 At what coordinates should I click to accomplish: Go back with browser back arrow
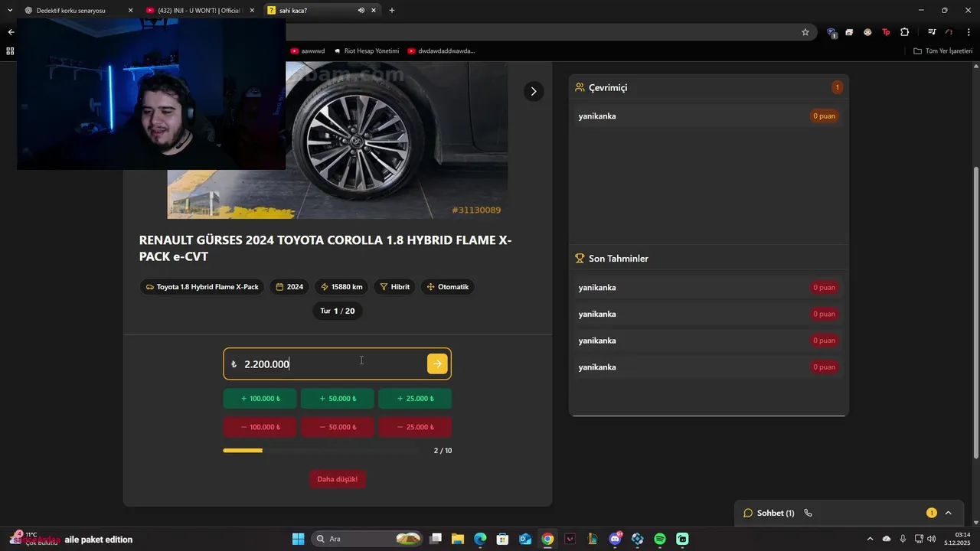[x=11, y=32]
